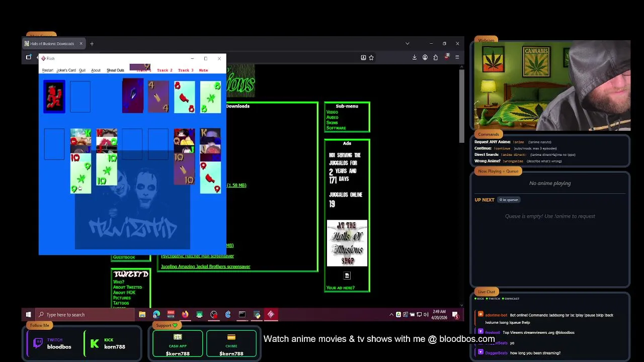Open the Psychopathic Hatchet Man screensaver link
Screen dimensions: 644x362
point(197,256)
